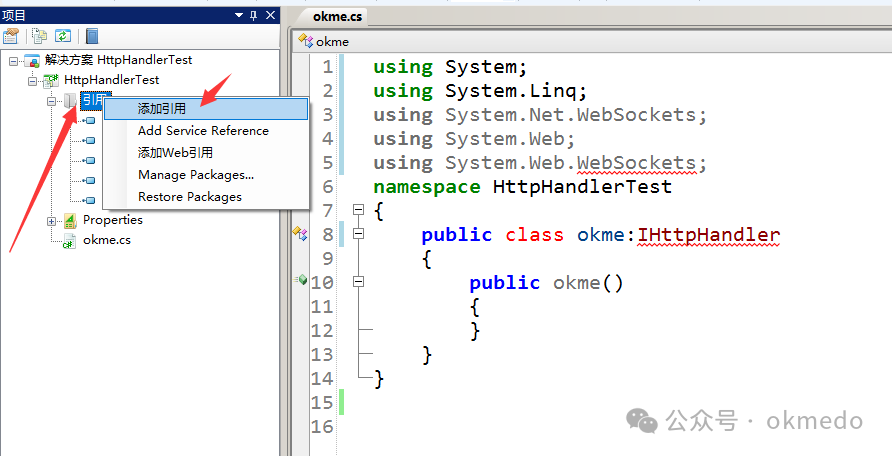Image resolution: width=892 pixels, height=456 pixels.
Task: Collapse the 解决方案 HttpHandlerTest solution node
Action: 14,61
